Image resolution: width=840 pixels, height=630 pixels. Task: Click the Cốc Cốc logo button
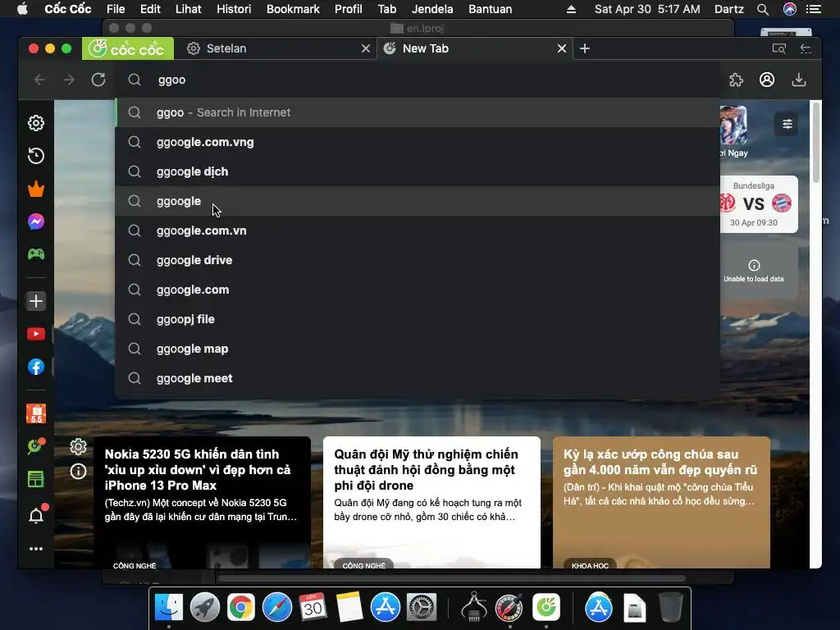[127, 48]
